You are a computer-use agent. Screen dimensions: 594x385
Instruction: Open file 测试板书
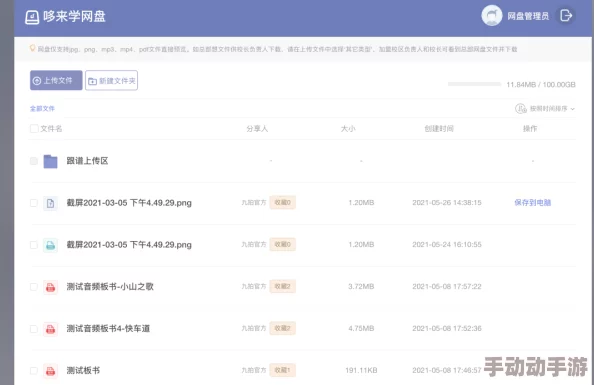[83, 370]
